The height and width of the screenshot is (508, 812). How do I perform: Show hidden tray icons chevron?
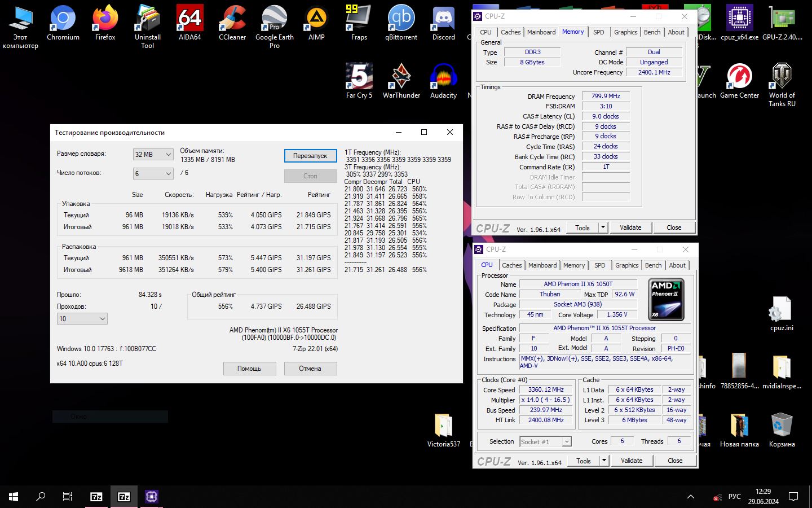(690, 497)
